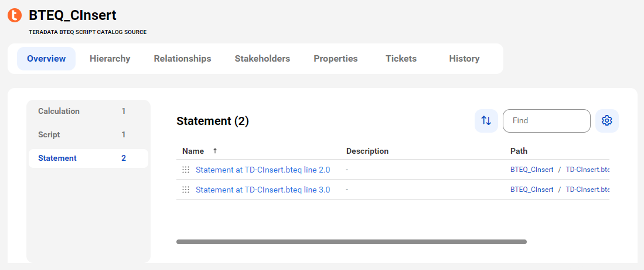The width and height of the screenshot is (644, 270).
Task: View the History tab
Action: (464, 59)
